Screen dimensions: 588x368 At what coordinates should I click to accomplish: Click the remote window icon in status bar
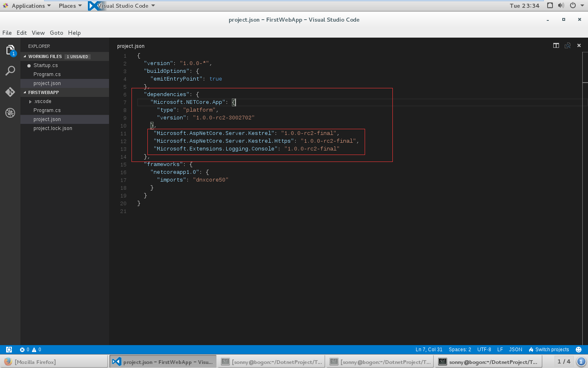click(x=9, y=350)
